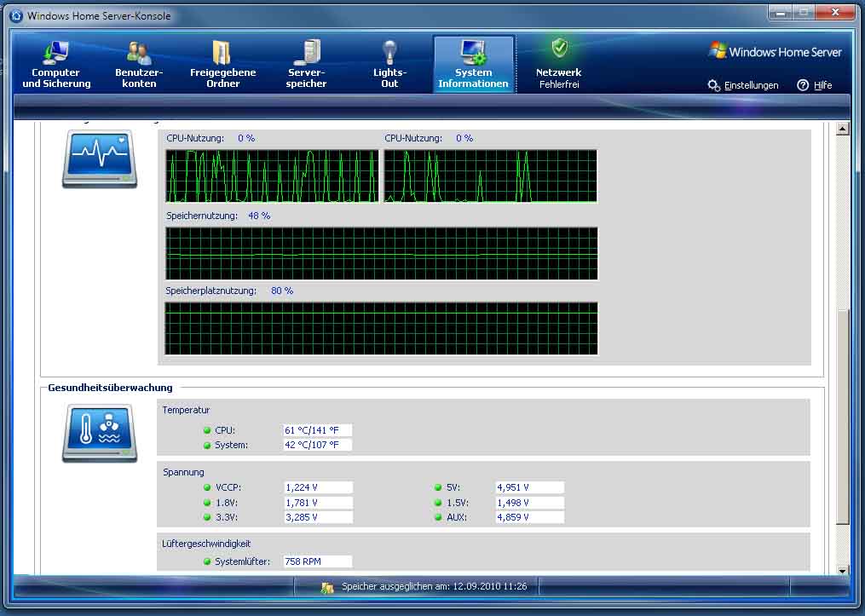Click the green status light next to 3.3V
Viewport: 865px width, 616px height.
[x=207, y=517]
